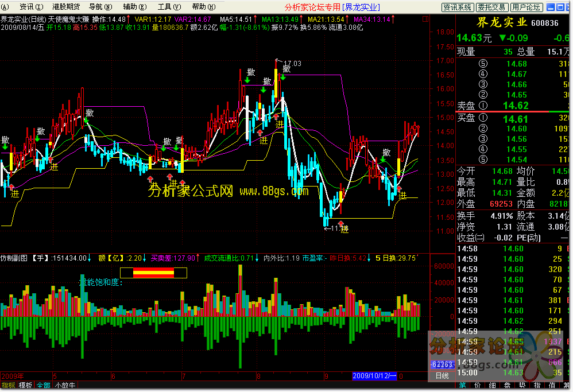Viewport: 573px width, 392px height.
Task: Minimize the application window
Action: (551, 7)
